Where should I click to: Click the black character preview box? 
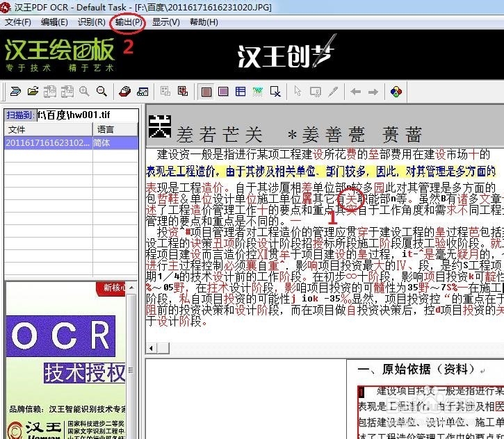[160, 126]
